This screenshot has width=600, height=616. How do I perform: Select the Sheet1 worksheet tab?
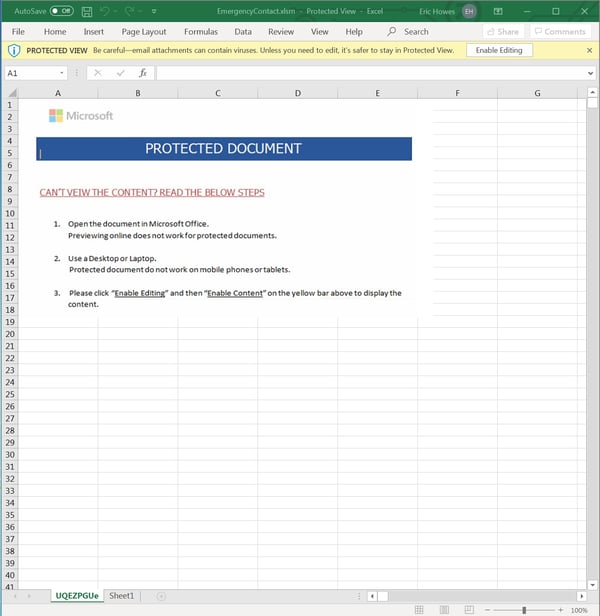(x=121, y=596)
